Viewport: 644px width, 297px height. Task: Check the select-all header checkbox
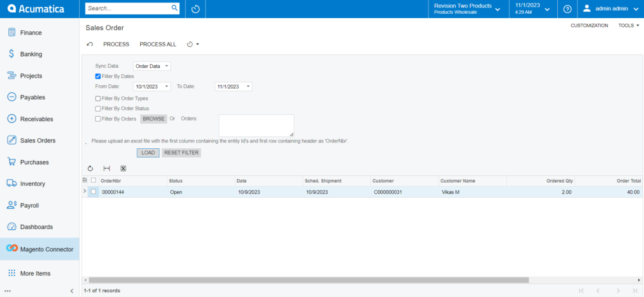[x=93, y=180]
